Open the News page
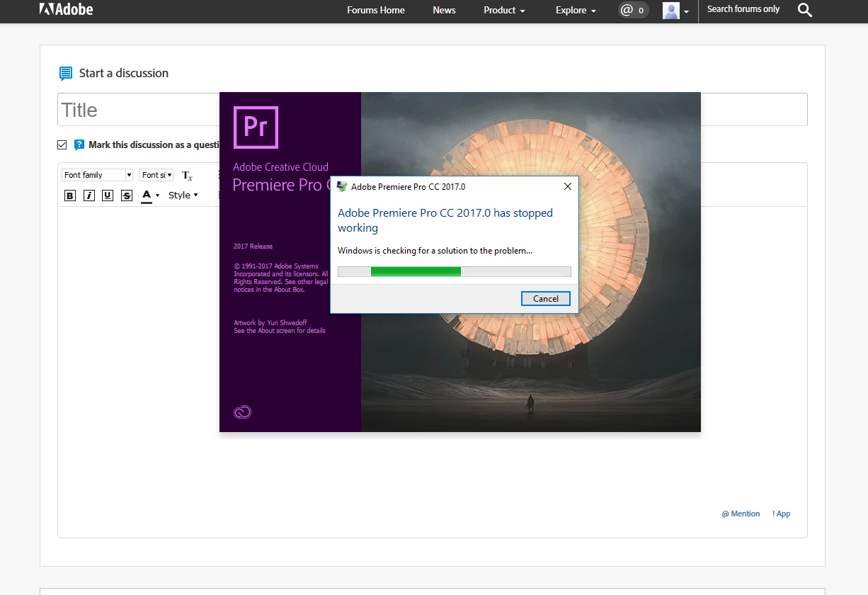Screen dimensions: 868x595 (x=444, y=10)
